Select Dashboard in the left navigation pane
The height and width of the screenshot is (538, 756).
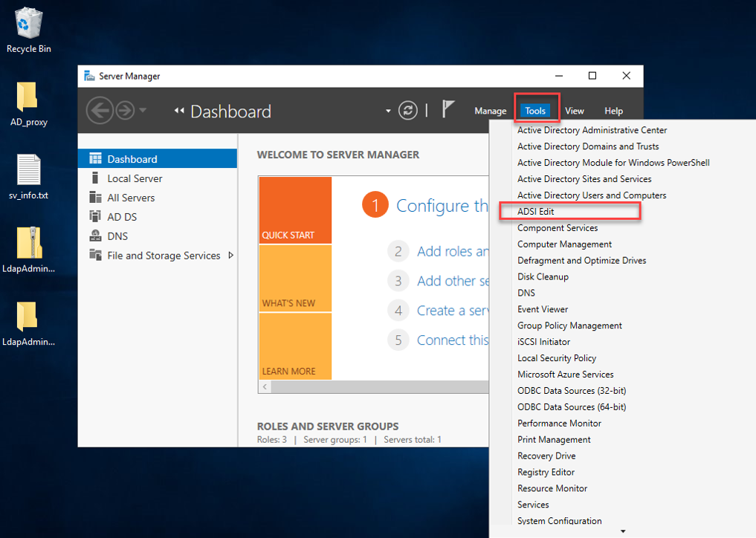[x=158, y=158]
